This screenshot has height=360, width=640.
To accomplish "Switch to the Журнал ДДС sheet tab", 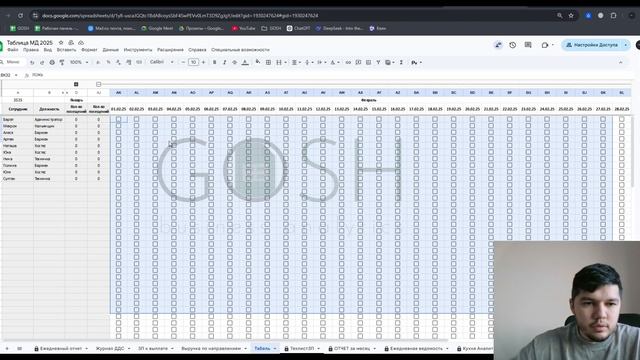I will tap(110, 349).
